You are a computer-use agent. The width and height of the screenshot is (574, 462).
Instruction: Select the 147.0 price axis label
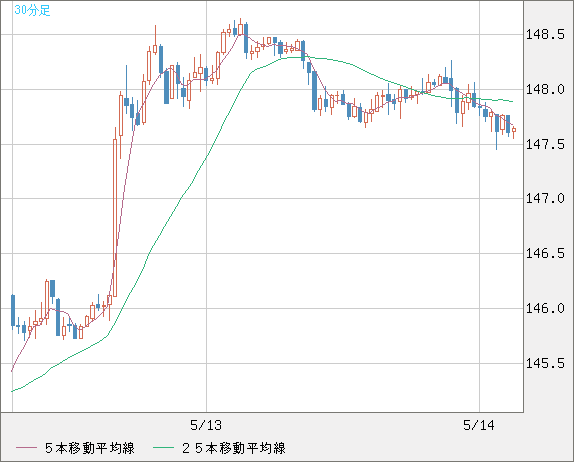click(545, 198)
